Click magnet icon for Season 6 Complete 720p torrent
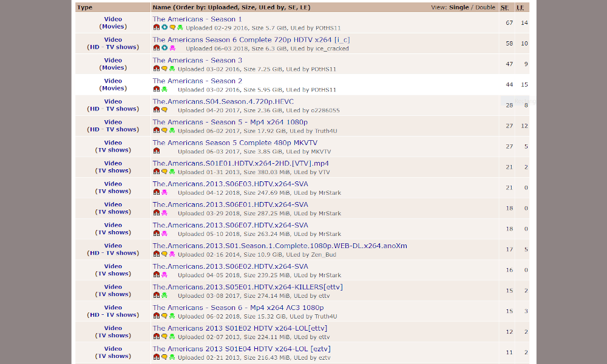Screen dimensions: 607x364 point(157,48)
